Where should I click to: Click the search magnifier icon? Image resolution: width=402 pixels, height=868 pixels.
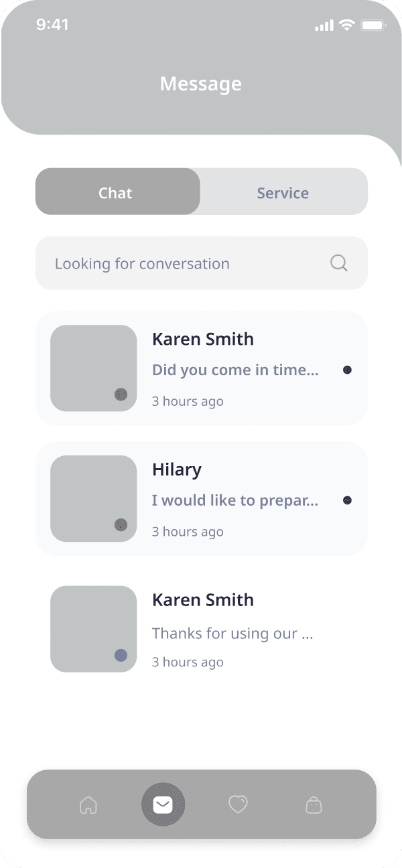(338, 263)
